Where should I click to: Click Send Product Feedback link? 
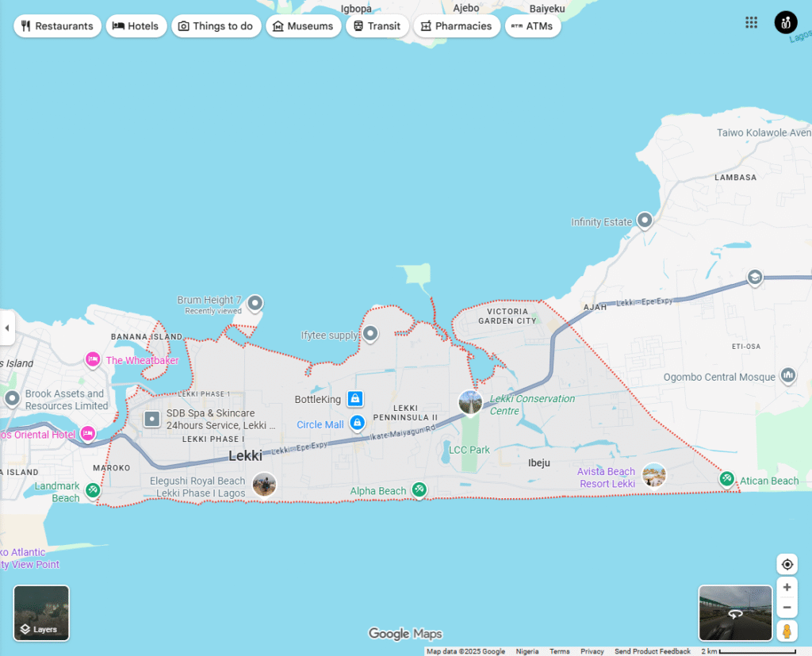(x=653, y=651)
